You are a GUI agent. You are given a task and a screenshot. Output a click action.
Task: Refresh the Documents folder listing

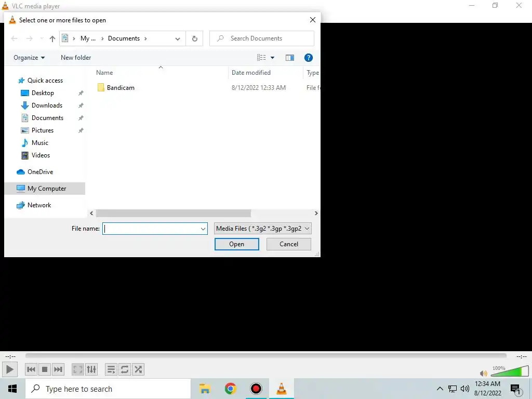coord(194,38)
